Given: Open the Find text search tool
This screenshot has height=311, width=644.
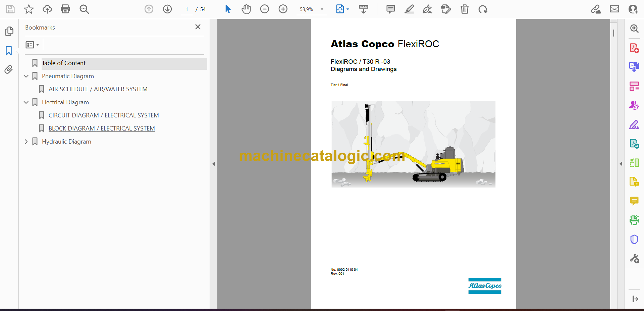Looking at the screenshot, I should tap(84, 9).
